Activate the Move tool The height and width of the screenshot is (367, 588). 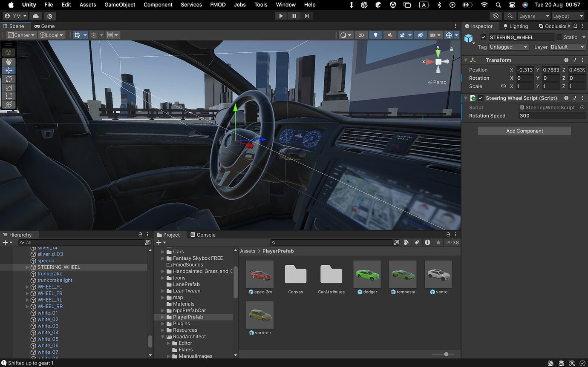click(x=9, y=70)
